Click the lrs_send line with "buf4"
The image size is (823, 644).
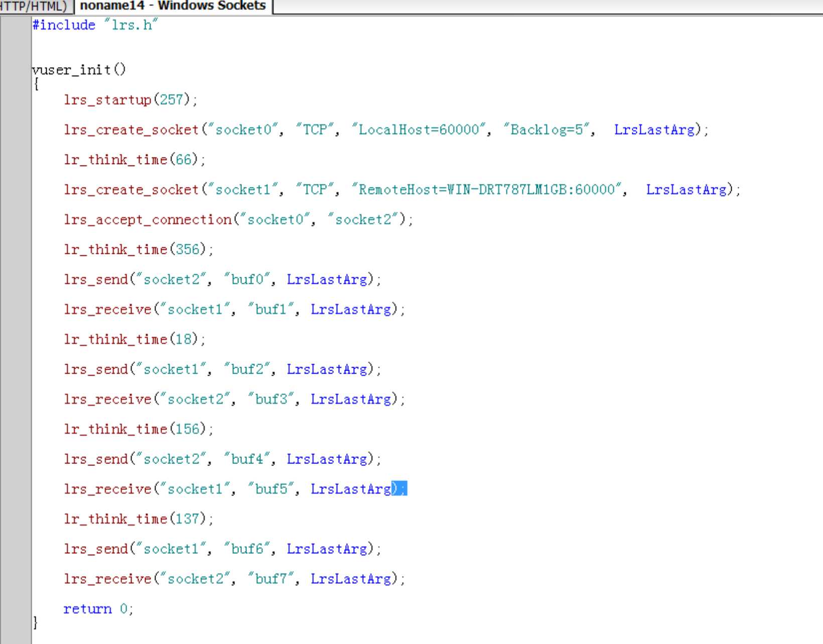point(222,459)
